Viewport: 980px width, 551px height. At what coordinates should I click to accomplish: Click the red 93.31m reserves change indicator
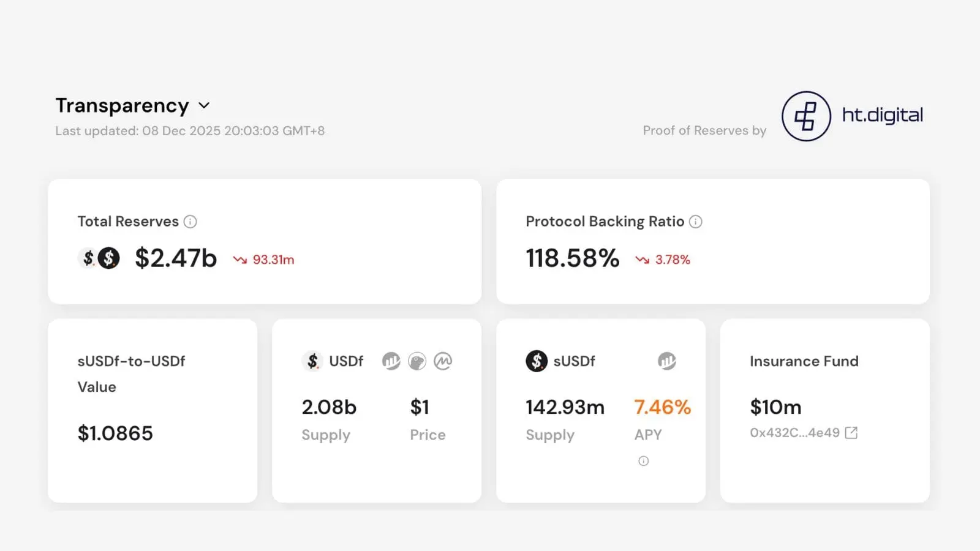264,260
